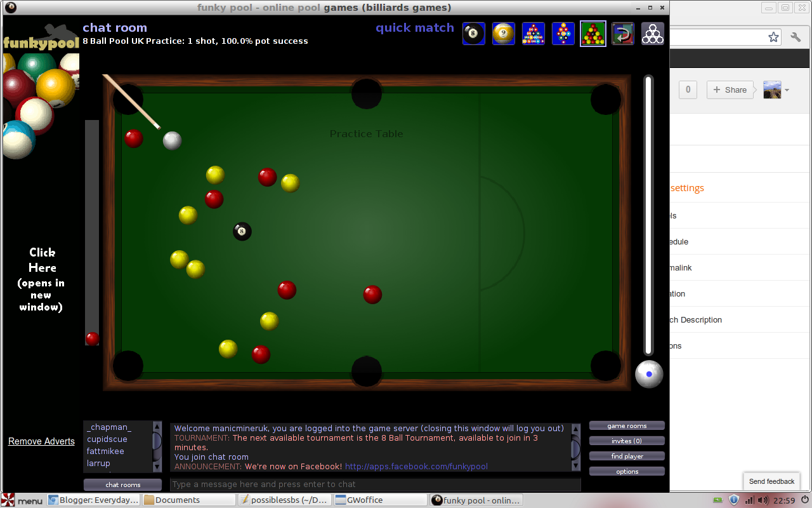Click the player list scroll down arrow
The height and width of the screenshot is (508, 812).
pyautogui.click(x=157, y=467)
